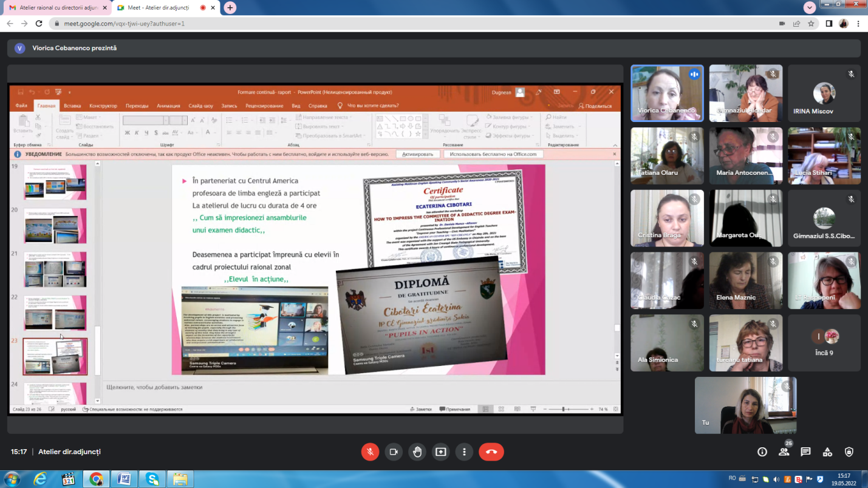Open a new browser tab
This screenshot has width=868, height=488.
pos(230,8)
